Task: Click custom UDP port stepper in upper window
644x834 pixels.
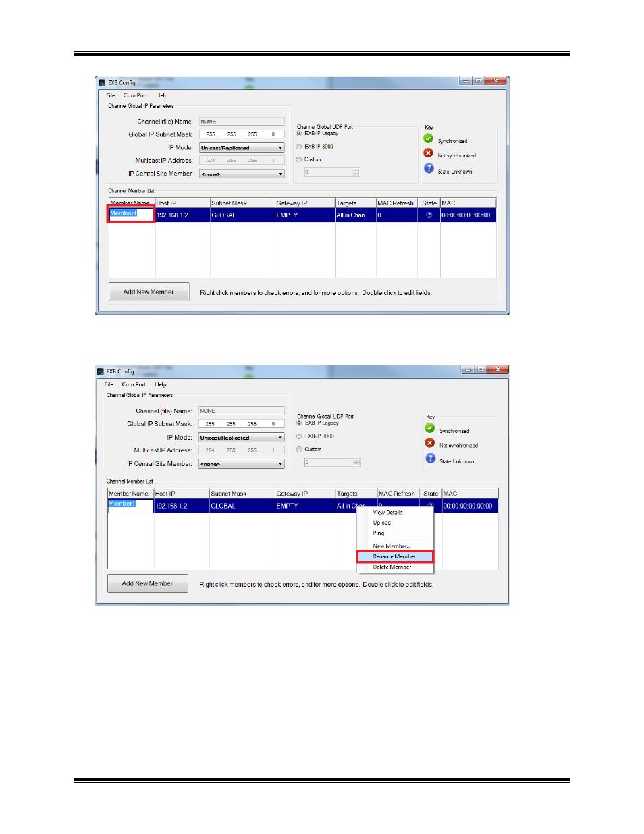Action: pyautogui.click(x=356, y=172)
